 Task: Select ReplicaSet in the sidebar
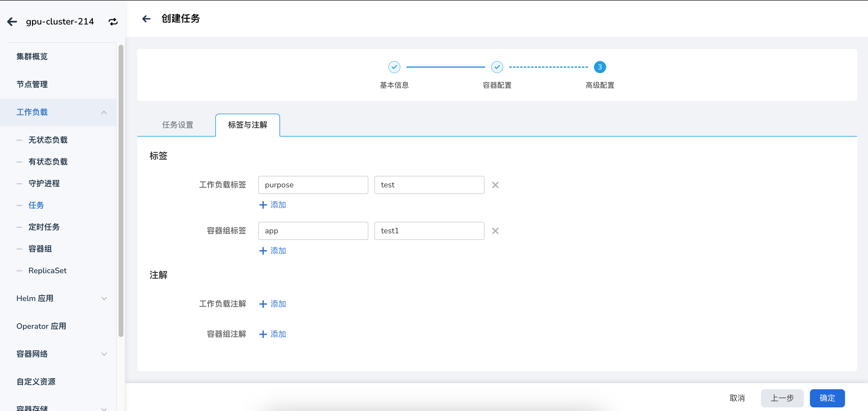pyautogui.click(x=47, y=270)
